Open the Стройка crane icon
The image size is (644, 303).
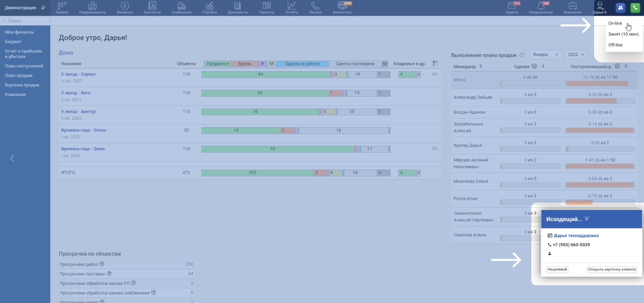click(x=209, y=6)
